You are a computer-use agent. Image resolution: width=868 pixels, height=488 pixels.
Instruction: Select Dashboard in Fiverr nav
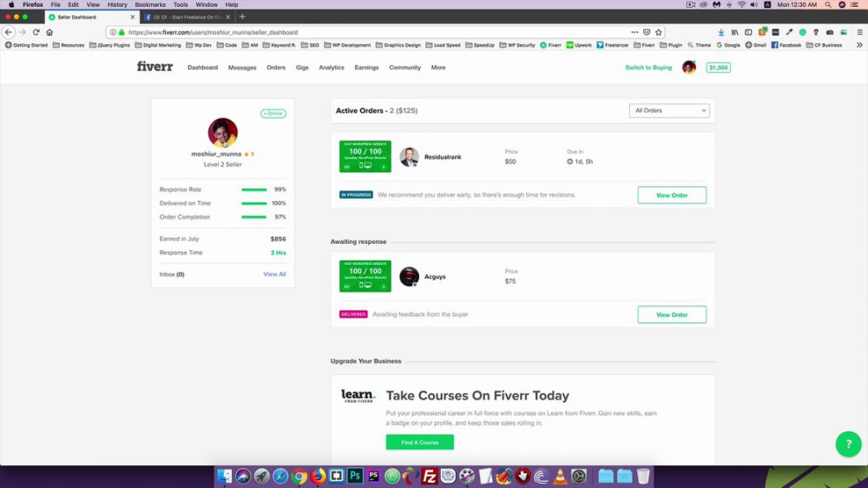(202, 68)
